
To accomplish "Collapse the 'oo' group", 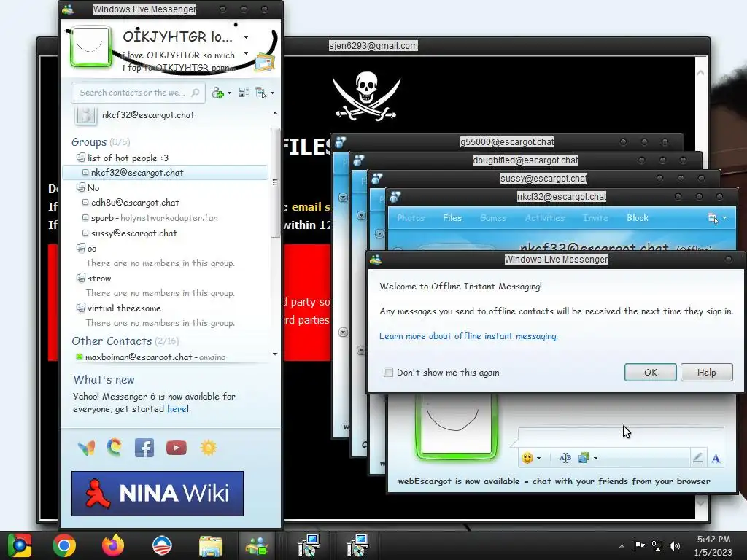I will [x=80, y=248].
